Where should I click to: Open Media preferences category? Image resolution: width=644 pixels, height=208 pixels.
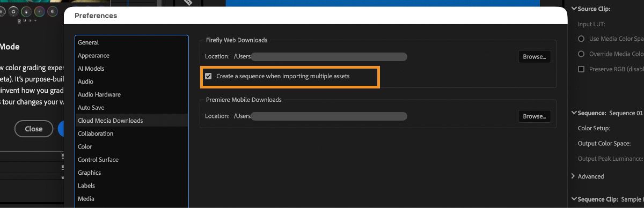(132, 199)
